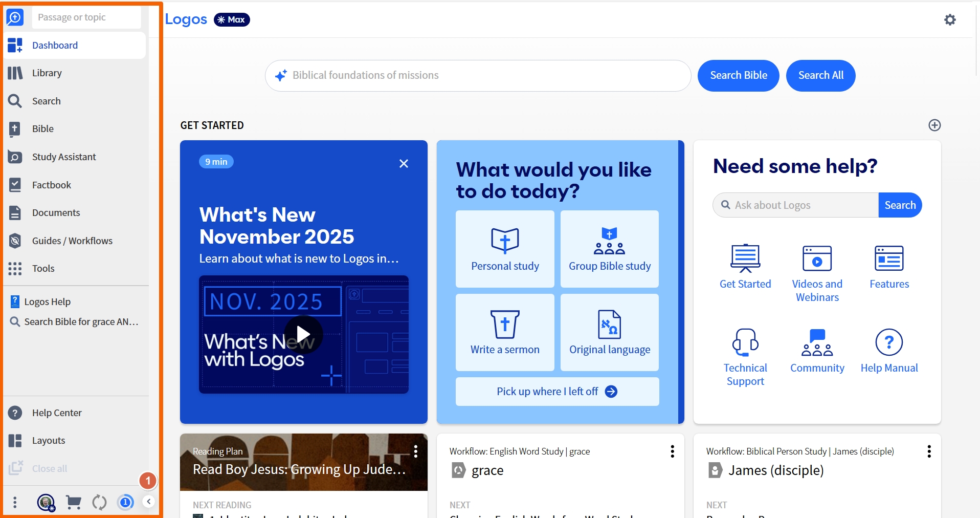Open options for the Reading Plan card
Image resolution: width=980 pixels, height=518 pixels.
416,451
